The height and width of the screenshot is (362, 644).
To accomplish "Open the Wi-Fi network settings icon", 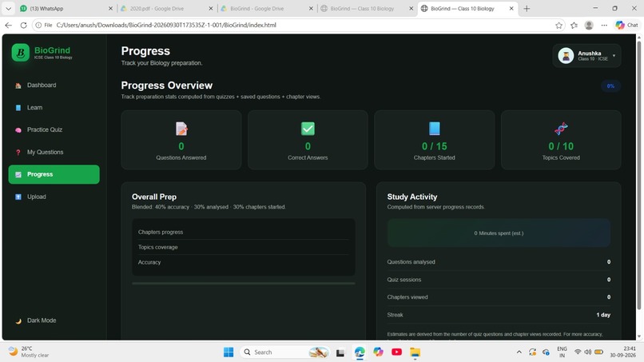I will point(578,352).
